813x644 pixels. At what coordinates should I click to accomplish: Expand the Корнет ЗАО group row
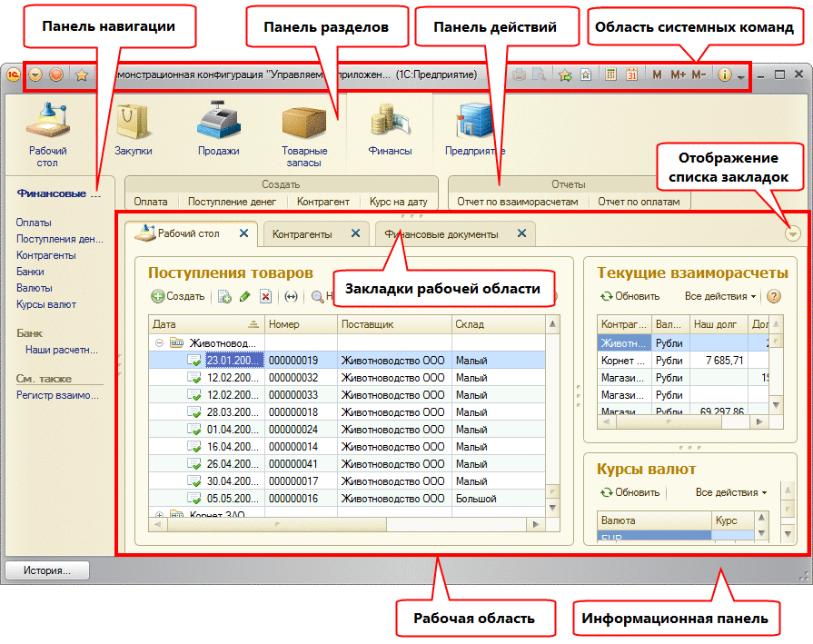click(160, 515)
